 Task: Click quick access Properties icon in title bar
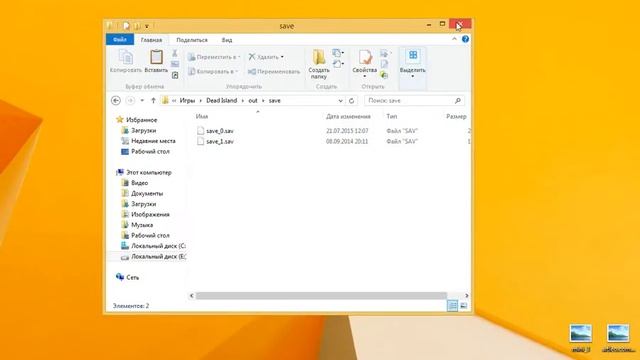pos(126,26)
